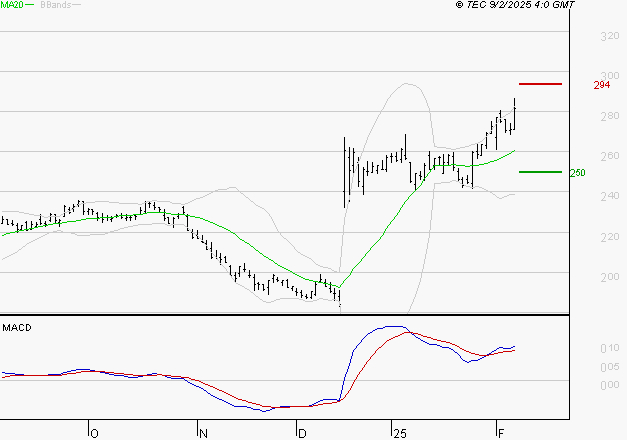Click the 000 MACD axis label
627x440 pixels.
(x=610, y=385)
